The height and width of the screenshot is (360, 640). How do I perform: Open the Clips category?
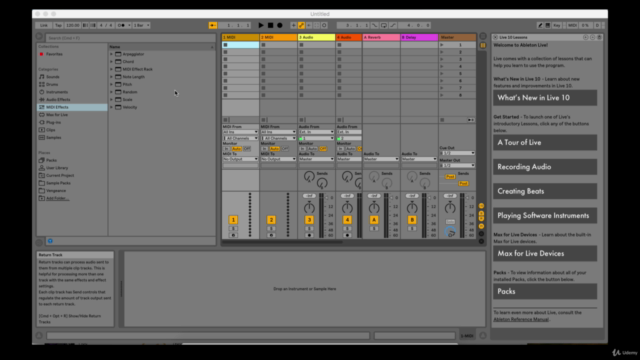(50, 130)
